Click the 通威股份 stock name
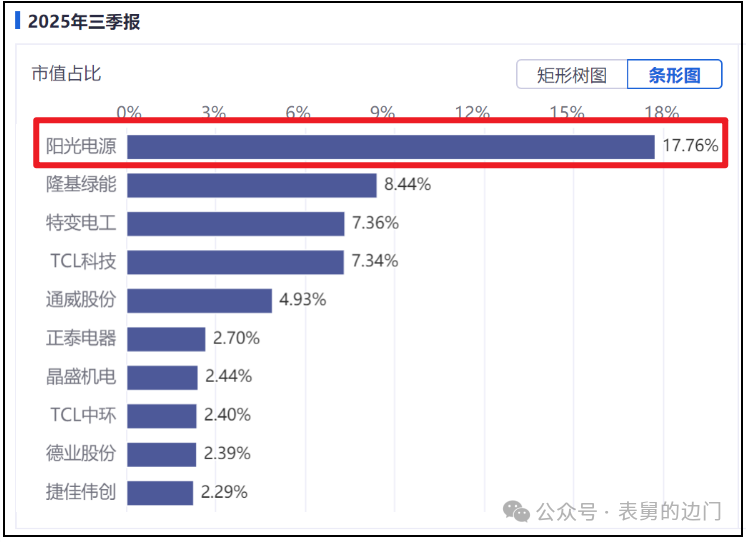Viewport: 746px width, 542px height. (x=81, y=300)
